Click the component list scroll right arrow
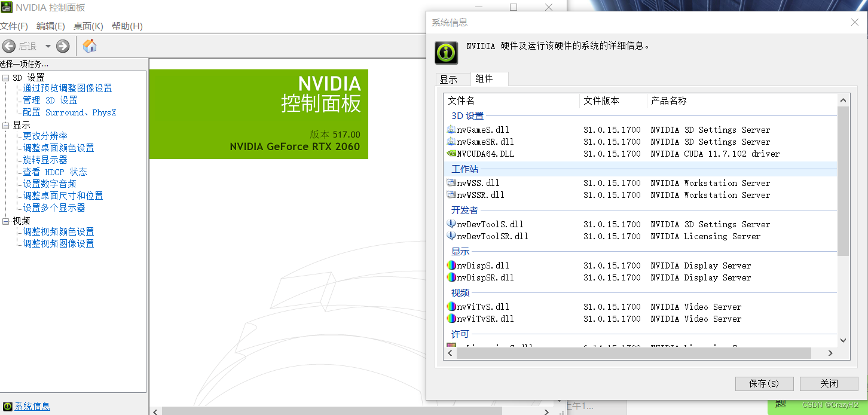Screen dimensions: 868x415 [x=830, y=353]
